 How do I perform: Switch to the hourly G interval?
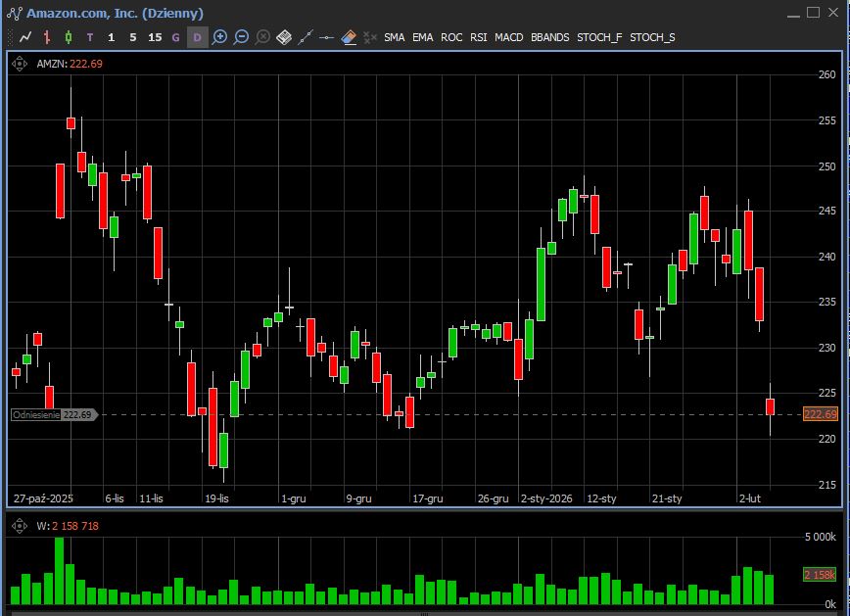176,37
